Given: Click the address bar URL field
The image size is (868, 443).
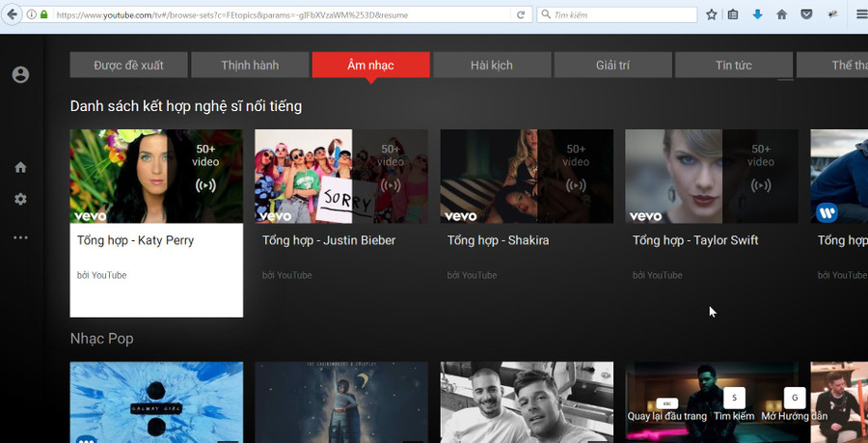Looking at the screenshot, I should (x=281, y=14).
